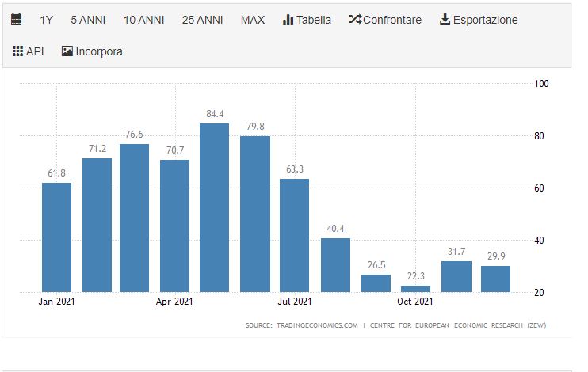Viewport: 588px width, 372px height.
Task: Open the Tabella data view
Action: 314,20
